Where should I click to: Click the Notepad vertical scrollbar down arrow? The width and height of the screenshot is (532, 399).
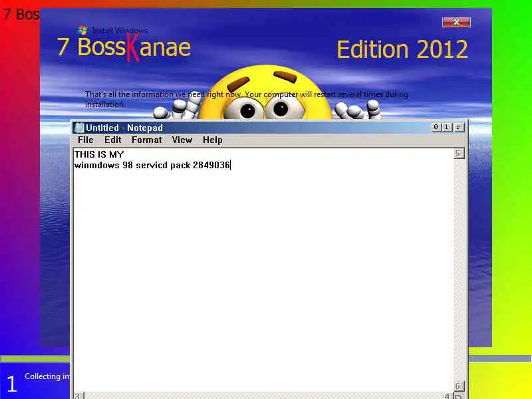[x=459, y=386]
